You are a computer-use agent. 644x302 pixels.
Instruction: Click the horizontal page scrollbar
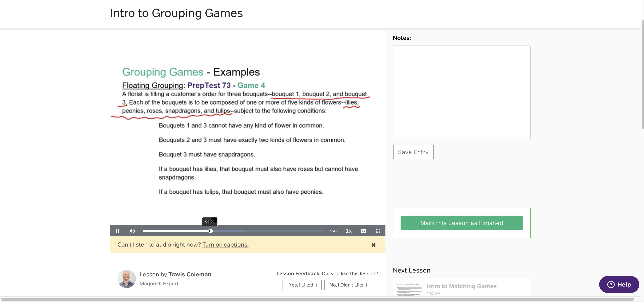click(318, 299)
